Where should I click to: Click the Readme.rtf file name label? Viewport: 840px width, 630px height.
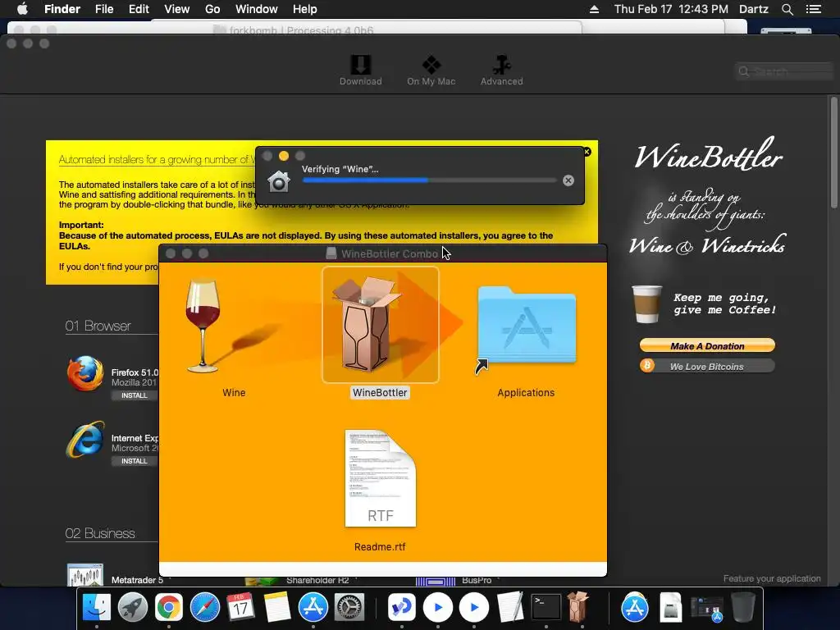coord(380,547)
